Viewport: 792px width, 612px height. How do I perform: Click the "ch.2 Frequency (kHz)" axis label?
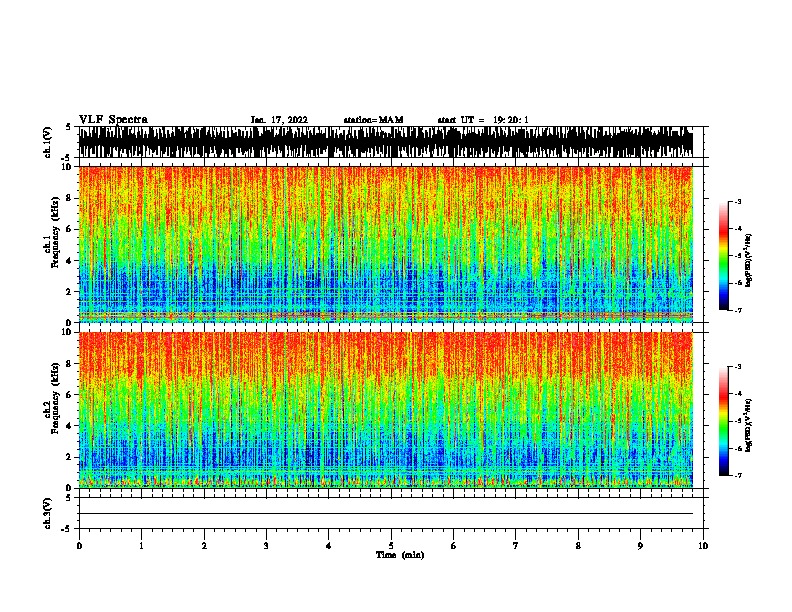click(x=53, y=398)
